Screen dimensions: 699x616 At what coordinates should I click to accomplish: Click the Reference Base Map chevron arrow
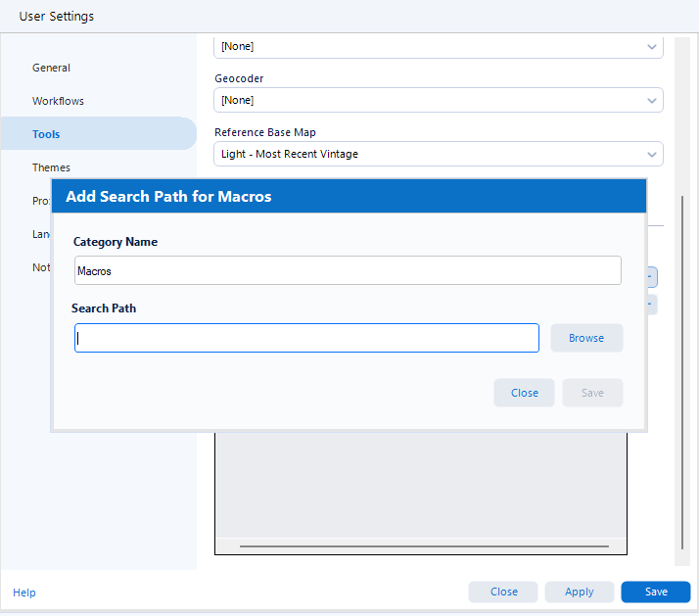tap(652, 154)
